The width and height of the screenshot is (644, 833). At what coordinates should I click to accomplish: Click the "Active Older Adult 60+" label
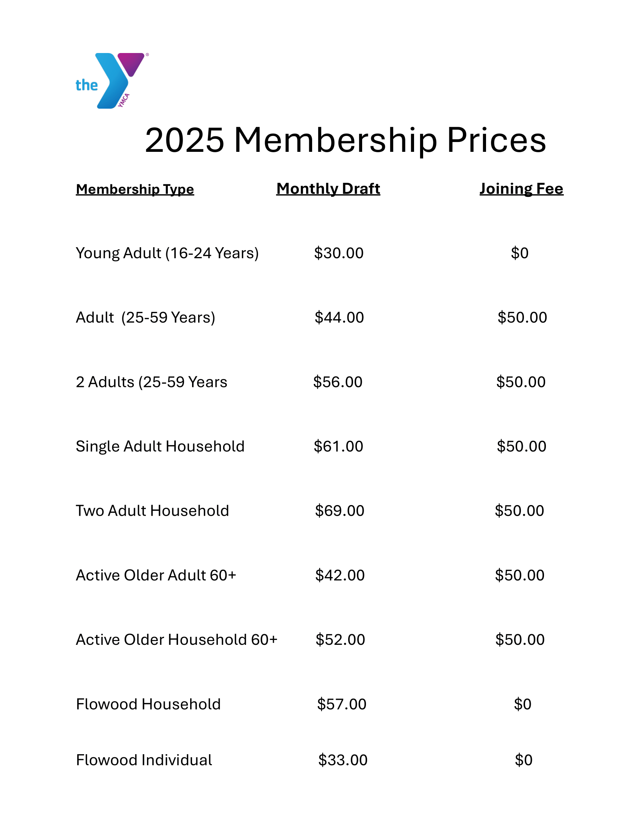(156, 576)
